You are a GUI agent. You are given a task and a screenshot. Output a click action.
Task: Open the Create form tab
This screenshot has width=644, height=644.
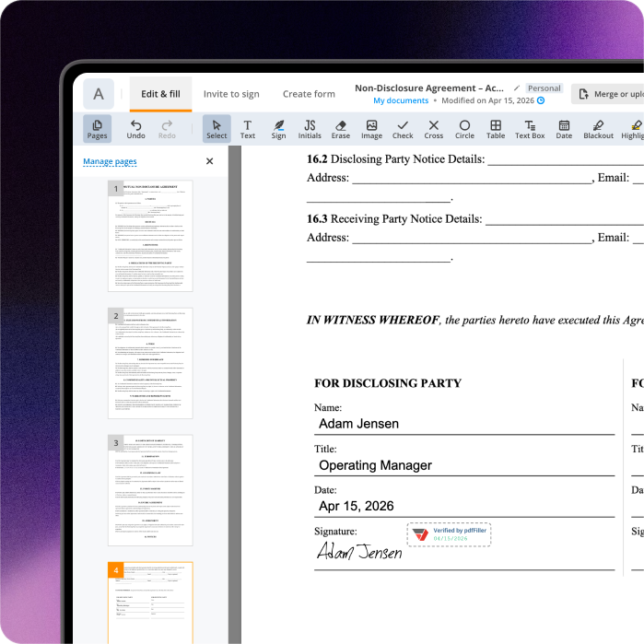pos(309,94)
